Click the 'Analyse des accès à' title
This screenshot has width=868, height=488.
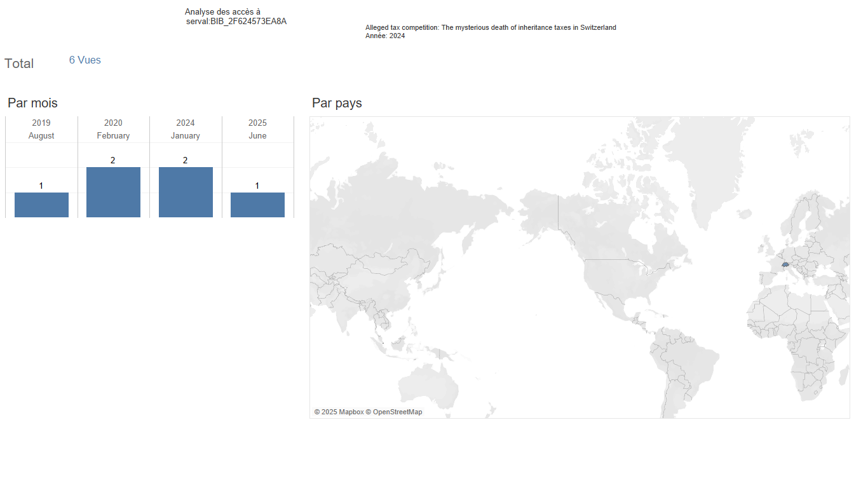tap(222, 12)
